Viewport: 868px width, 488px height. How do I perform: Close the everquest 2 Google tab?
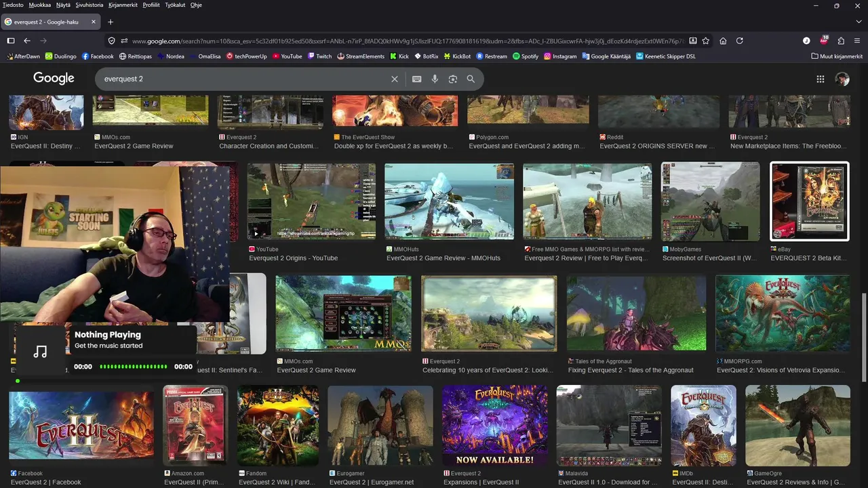pos(94,22)
